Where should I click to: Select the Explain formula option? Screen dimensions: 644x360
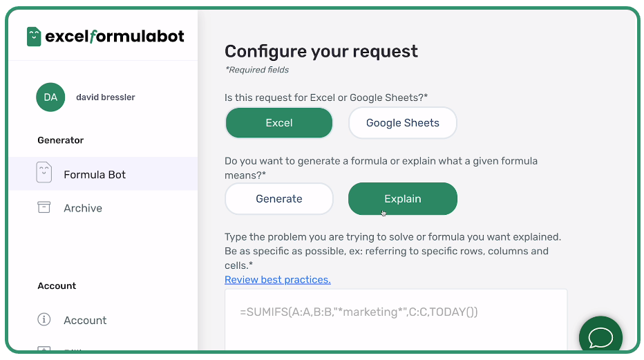pyautogui.click(x=402, y=199)
